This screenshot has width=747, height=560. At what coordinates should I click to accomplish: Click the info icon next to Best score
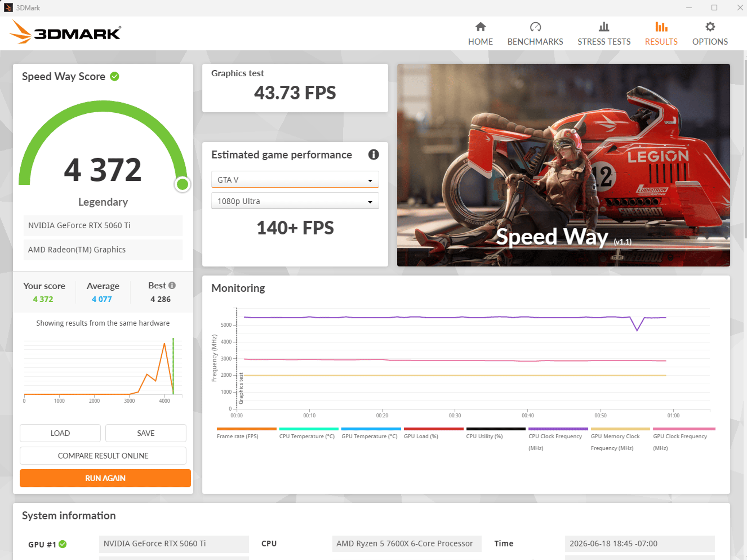[172, 285]
